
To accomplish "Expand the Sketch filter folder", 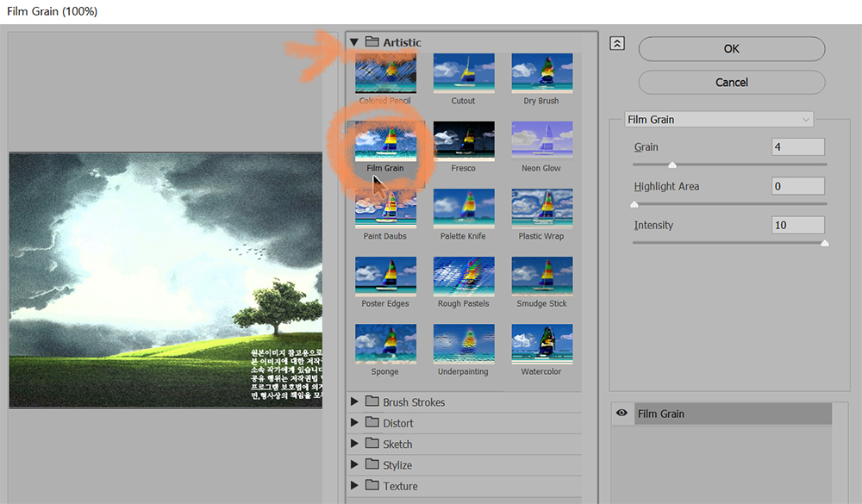I will coord(354,444).
